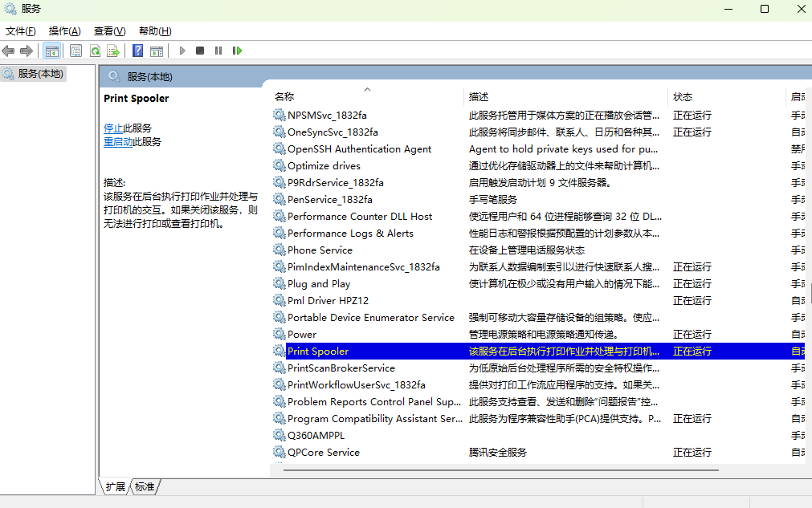Select PrintWorkflowUserSvc_1832fa service name
Image resolution: width=812 pixels, height=508 pixels.
357,385
